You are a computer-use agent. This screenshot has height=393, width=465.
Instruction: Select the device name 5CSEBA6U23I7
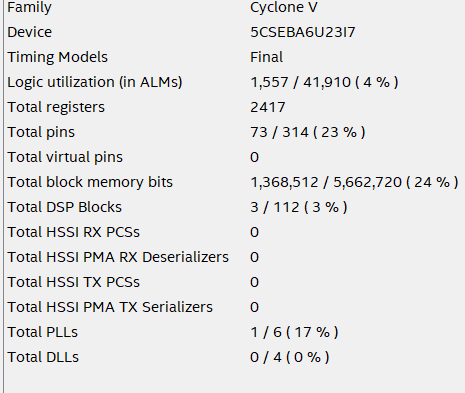[303, 32]
